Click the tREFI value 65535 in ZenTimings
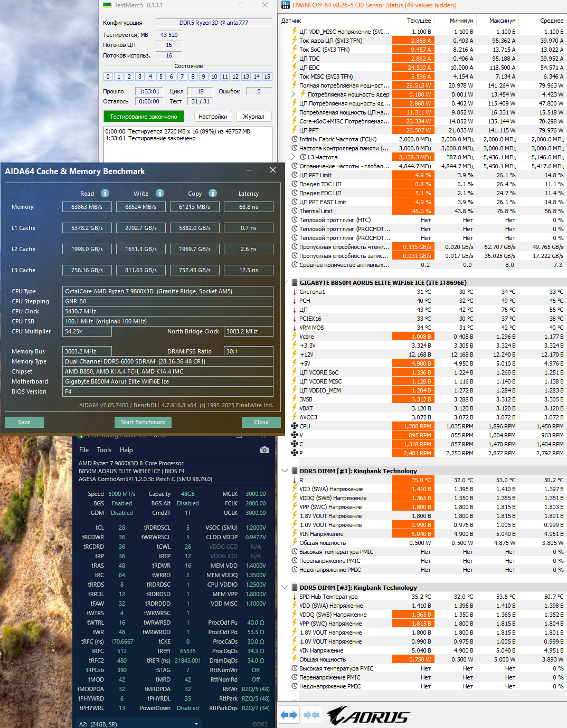The image size is (567, 728). pos(188,651)
